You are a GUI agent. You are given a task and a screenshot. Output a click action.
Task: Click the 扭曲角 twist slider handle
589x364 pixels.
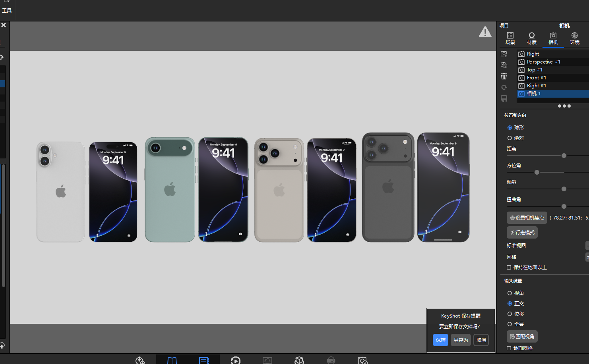coord(564,206)
